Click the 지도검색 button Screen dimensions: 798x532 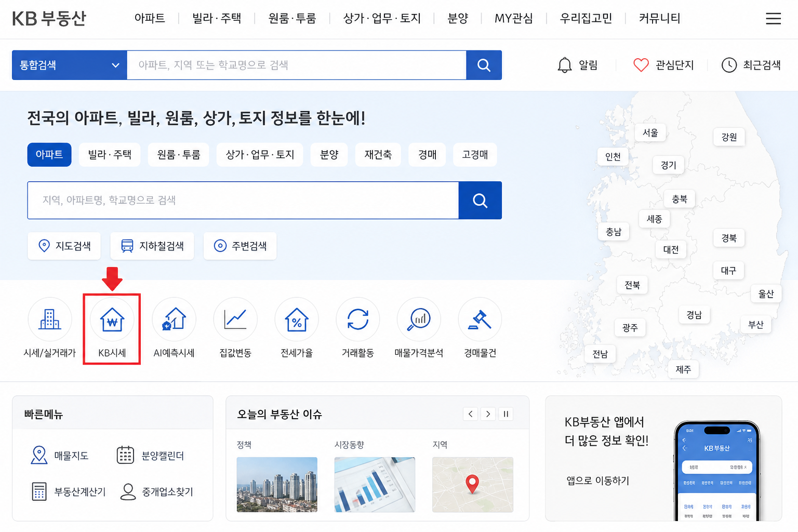tap(64, 246)
